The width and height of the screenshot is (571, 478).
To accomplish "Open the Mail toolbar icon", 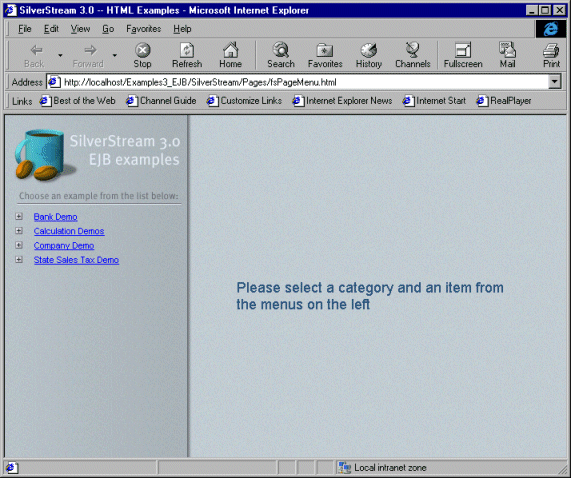I will (x=507, y=50).
